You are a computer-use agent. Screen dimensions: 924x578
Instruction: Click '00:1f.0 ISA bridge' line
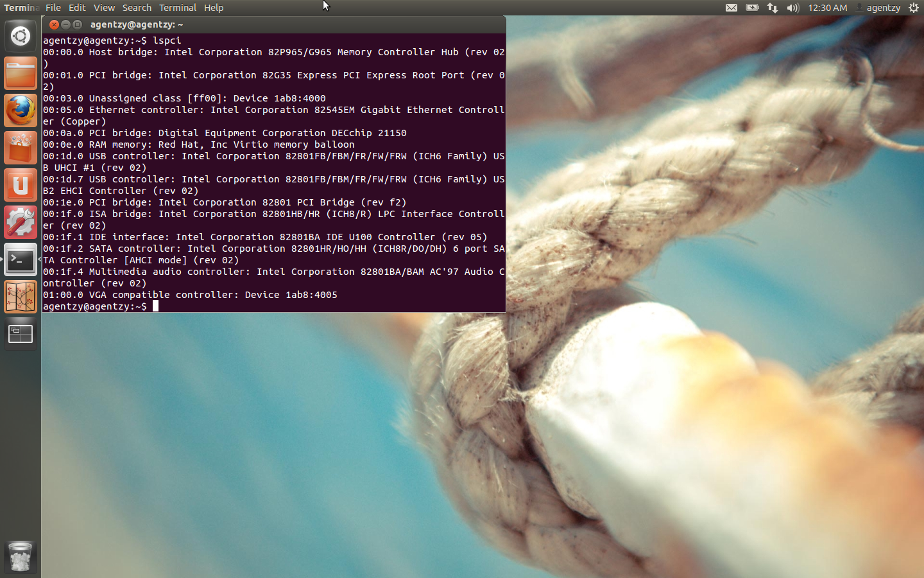274,220
